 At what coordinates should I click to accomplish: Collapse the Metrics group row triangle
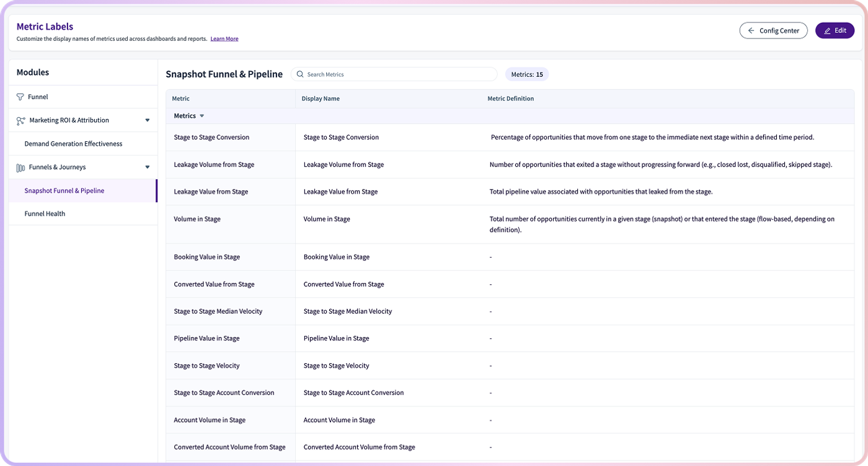tap(201, 116)
